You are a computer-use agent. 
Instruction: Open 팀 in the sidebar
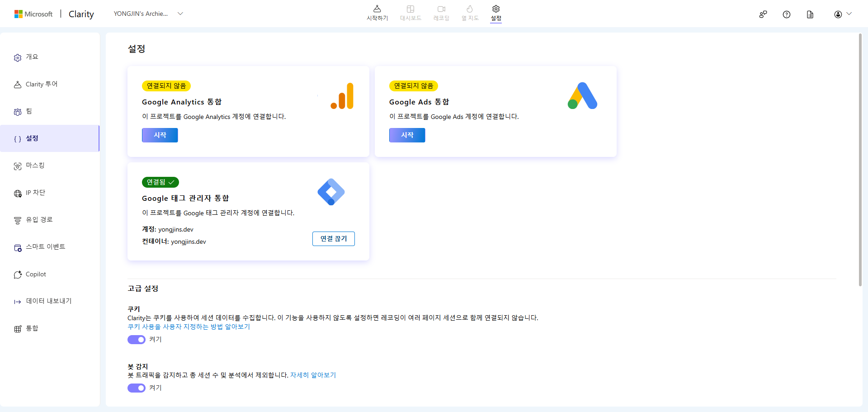(50, 111)
